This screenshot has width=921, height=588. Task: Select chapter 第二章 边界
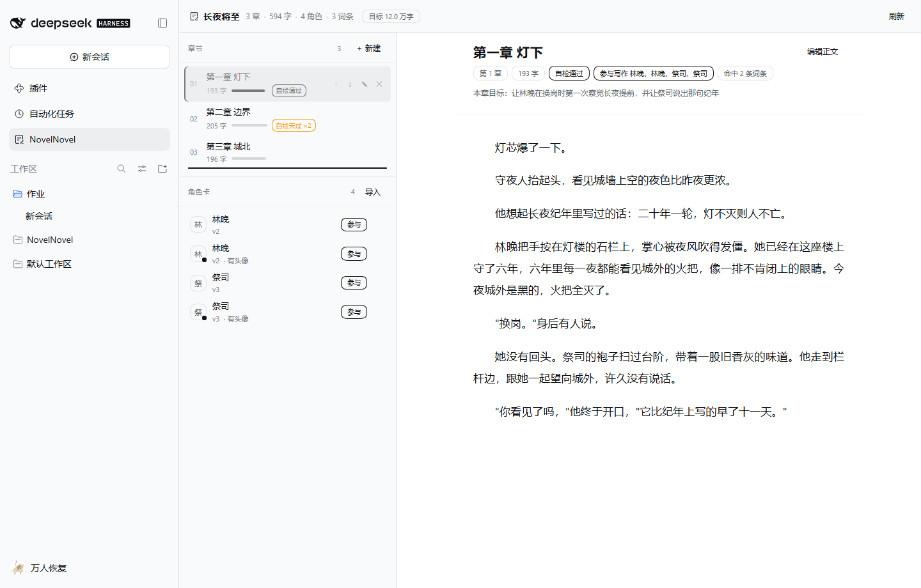pyautogui.click(x=288, y=119)
